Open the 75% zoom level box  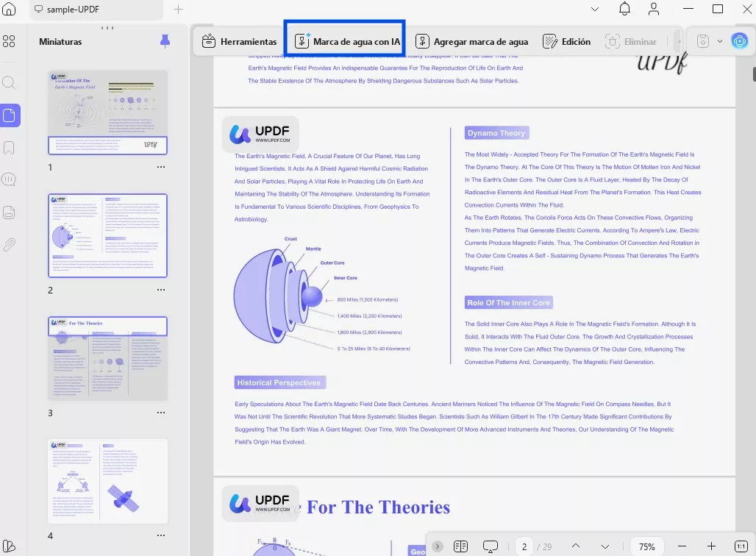[646, 546]
